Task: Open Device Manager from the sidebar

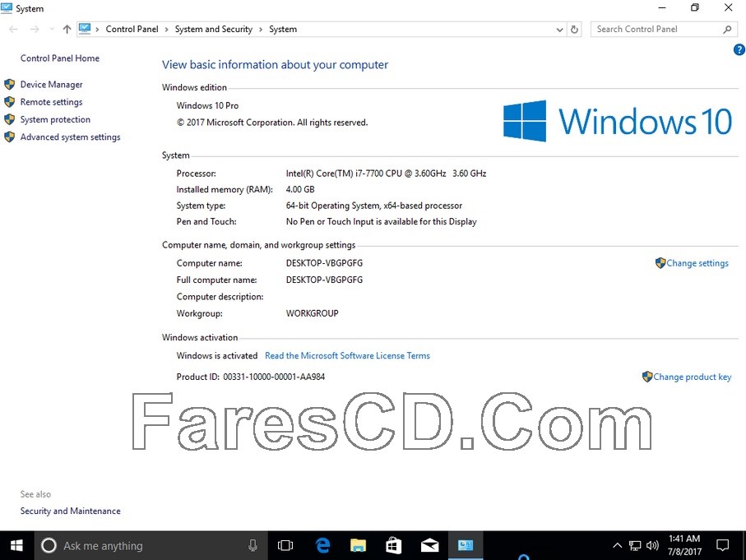Action: (51, 85)
